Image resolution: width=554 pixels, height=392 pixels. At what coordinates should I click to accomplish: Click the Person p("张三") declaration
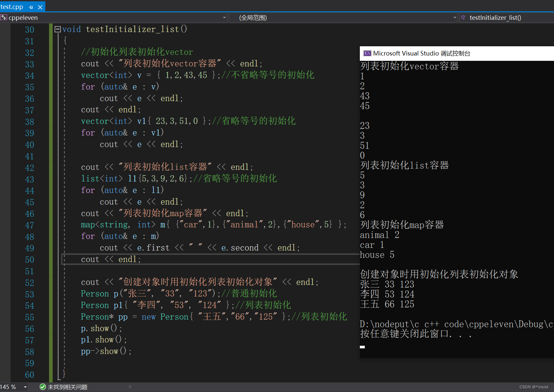(x=179, y=294)
